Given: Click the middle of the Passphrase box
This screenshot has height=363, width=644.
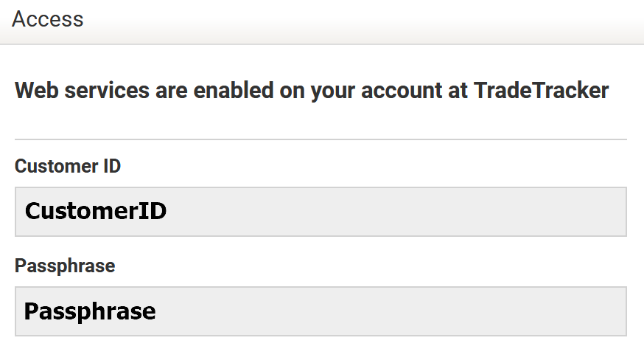Looking at the screenshot, I should coord(321,311).
